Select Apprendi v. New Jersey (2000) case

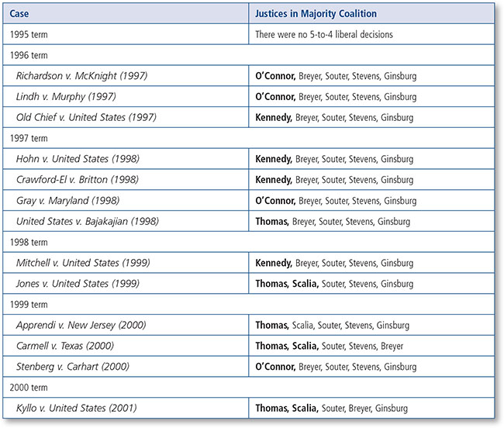pos(81,325)
